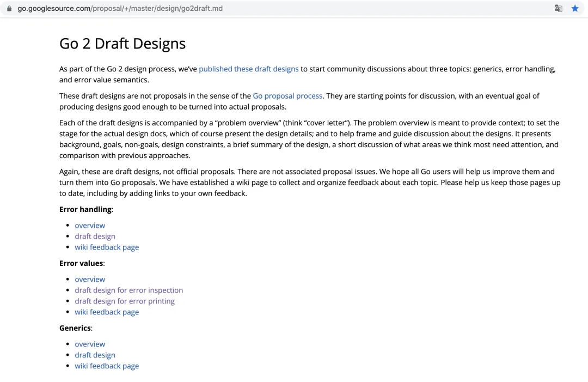The image size is (588, 382).
Task: Click the translate page icon
Action: (558, 8)
